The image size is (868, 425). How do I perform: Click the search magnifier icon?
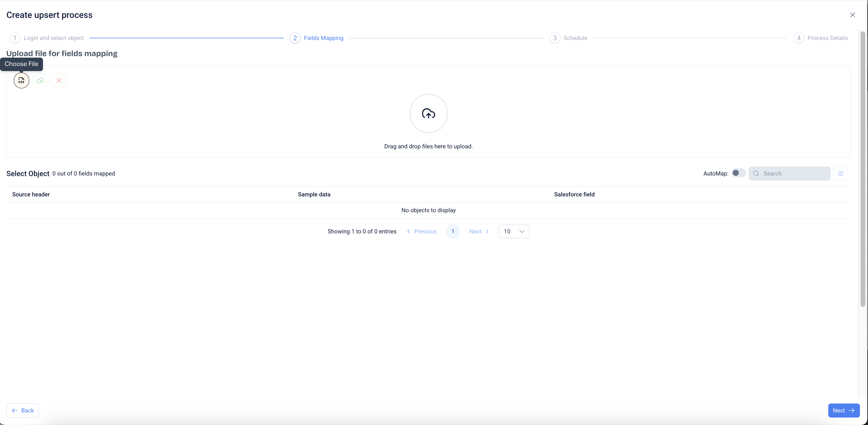[756, 174]
